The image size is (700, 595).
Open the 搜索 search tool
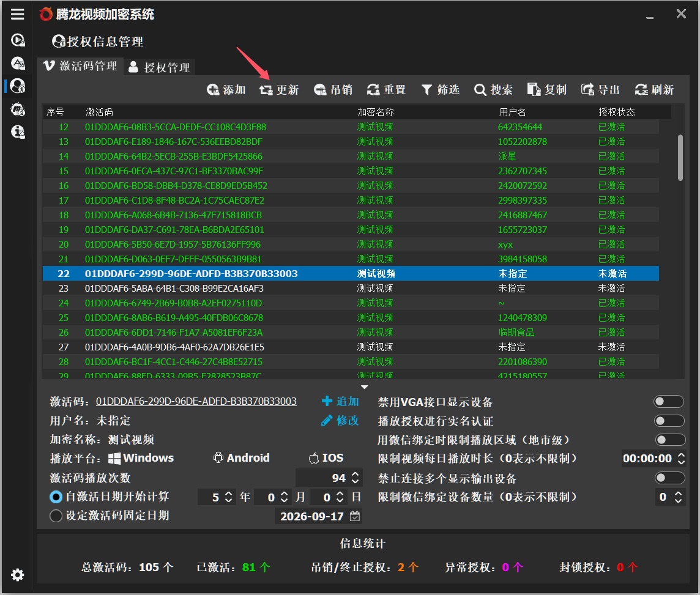[493, 90]
